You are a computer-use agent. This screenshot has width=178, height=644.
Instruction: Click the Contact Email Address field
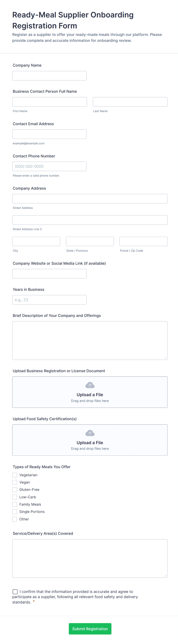[49, 134]
